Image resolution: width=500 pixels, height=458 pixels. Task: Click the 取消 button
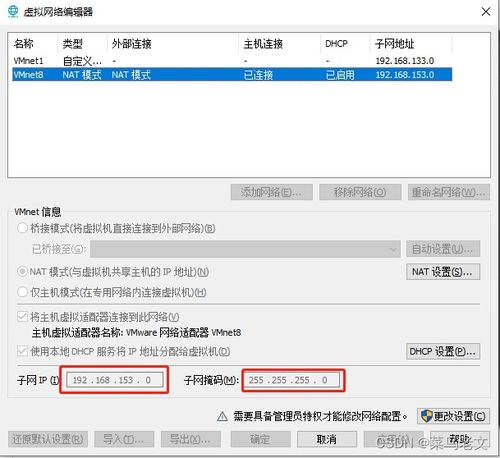coord(327,439)
